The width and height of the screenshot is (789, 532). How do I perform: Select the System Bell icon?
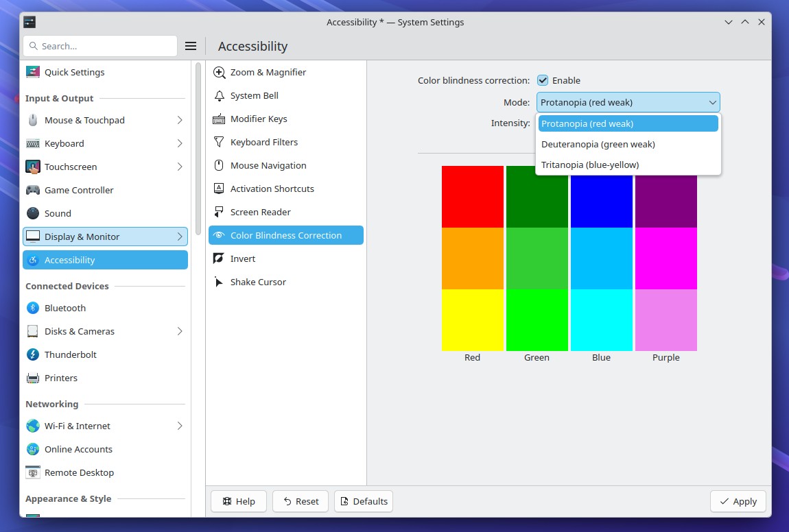(x=219, y=95)
